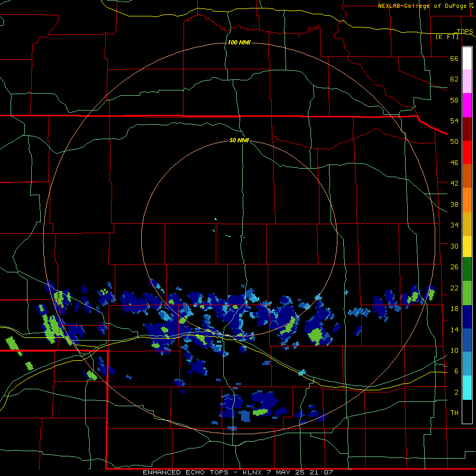Click the light pink legend swatch
The image size is (476, 476).
pos(467,81)
